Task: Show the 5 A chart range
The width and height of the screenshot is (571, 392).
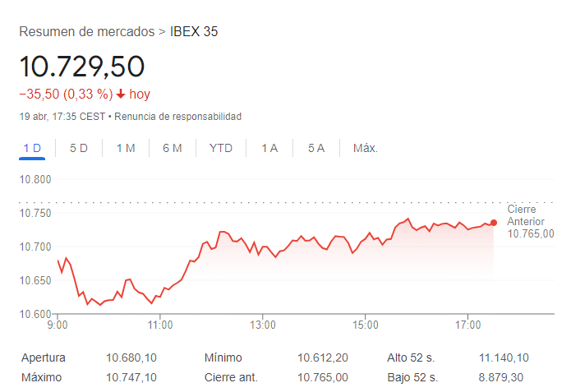Action: [x=316, y=148]
